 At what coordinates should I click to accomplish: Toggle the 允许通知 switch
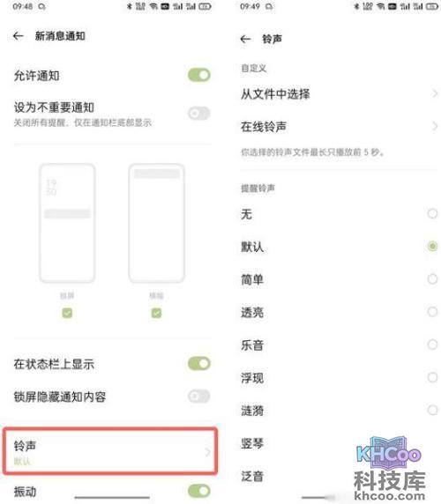(x=199, y=75)
